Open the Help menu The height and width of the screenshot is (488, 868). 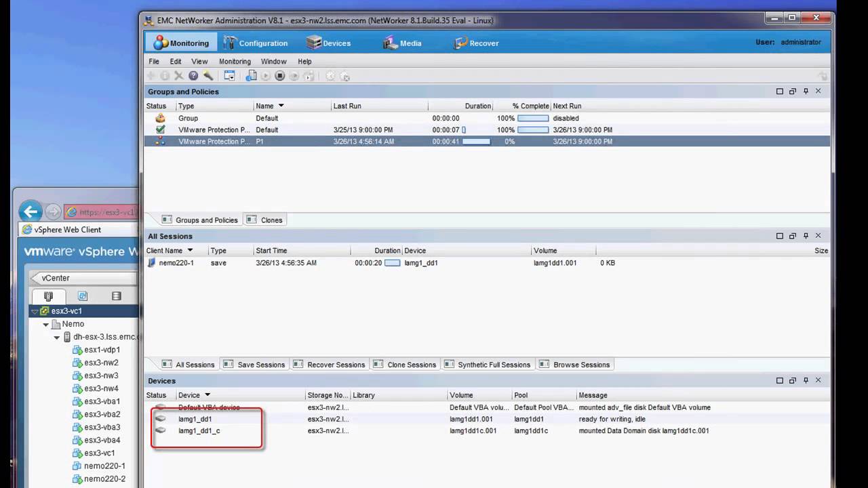304,61
